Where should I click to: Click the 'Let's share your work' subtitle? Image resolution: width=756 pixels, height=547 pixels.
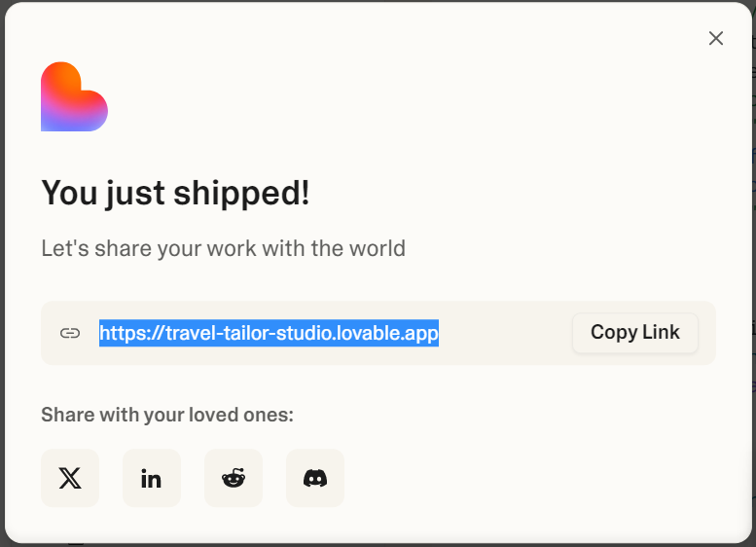pyautogui.click(x=223, y=248)
